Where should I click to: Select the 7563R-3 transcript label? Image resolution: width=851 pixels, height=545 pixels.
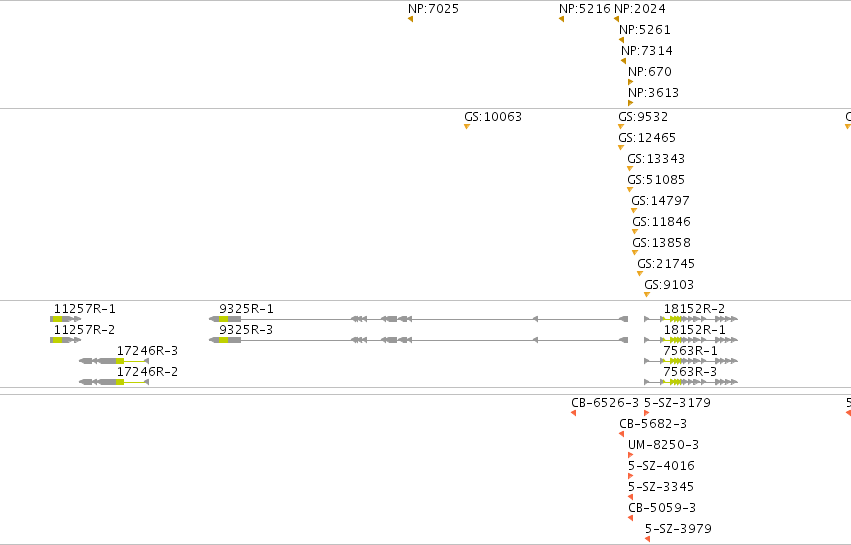click(x=690, y=372)
